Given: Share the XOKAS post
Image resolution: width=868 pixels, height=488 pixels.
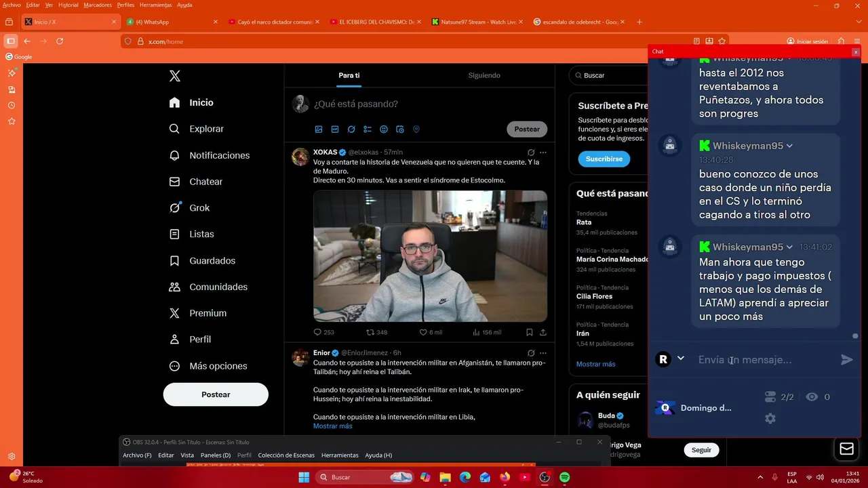Looking at the screenshot, I should click(543, 332).
